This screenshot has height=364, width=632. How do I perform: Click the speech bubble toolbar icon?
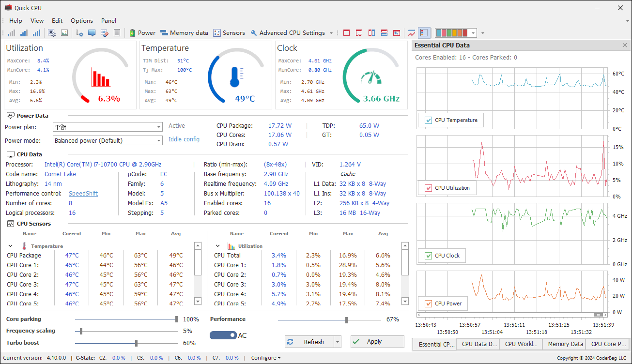(x=92, y=33)
